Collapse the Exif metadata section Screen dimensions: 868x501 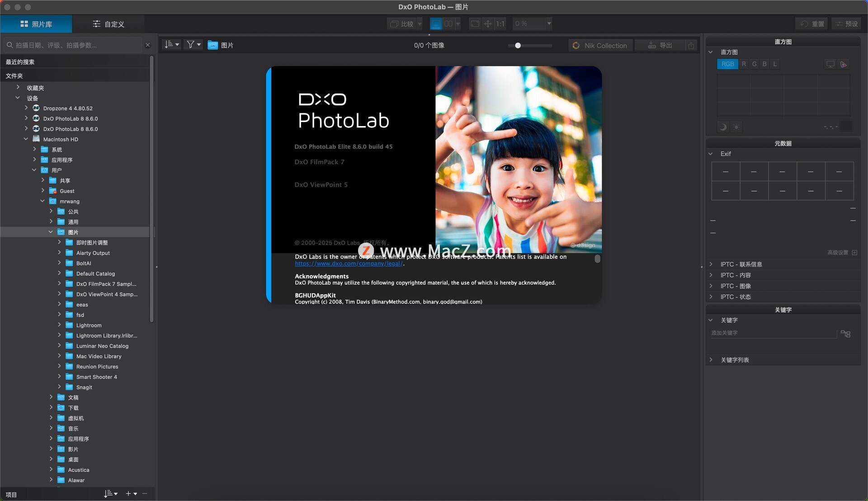coord(710,154)
